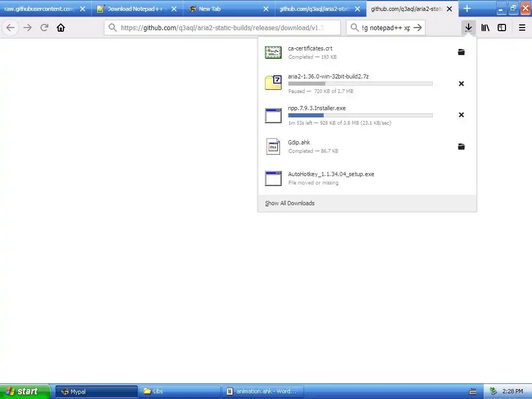This screenshot has height=399, width=532.
Task: Reload the current page
Action: tap(44, 28)
